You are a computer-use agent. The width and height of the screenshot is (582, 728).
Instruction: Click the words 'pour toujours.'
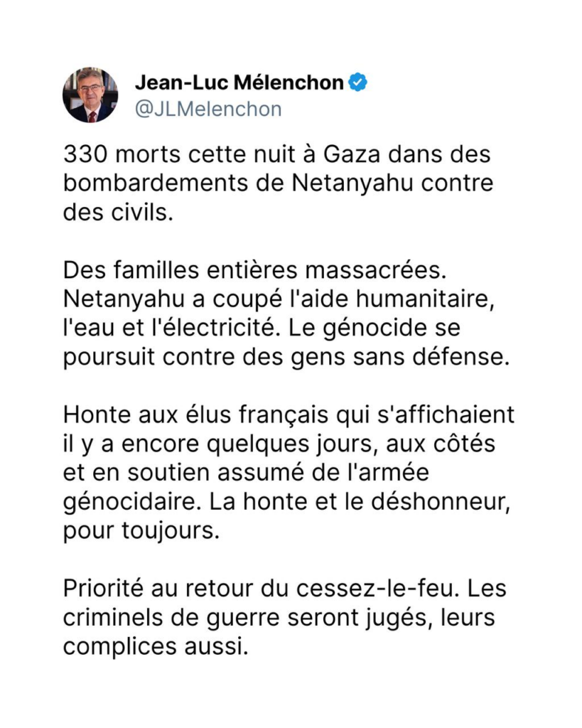pos(141,530)
